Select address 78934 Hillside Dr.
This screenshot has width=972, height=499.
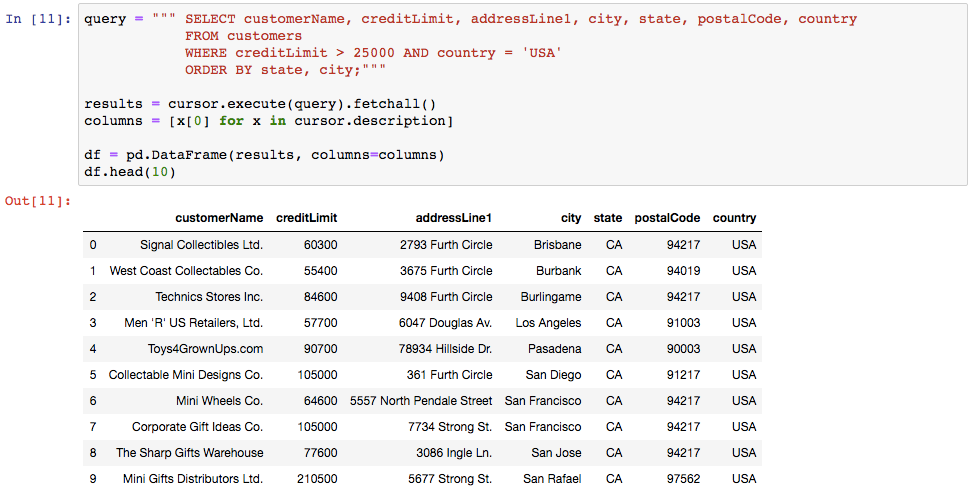[446, 349]
